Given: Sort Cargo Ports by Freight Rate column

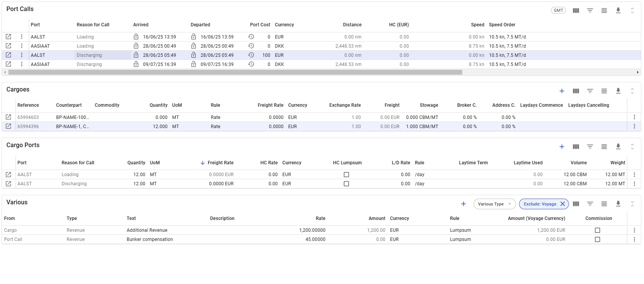Looking at the screenshot, I should coord(220,163).
